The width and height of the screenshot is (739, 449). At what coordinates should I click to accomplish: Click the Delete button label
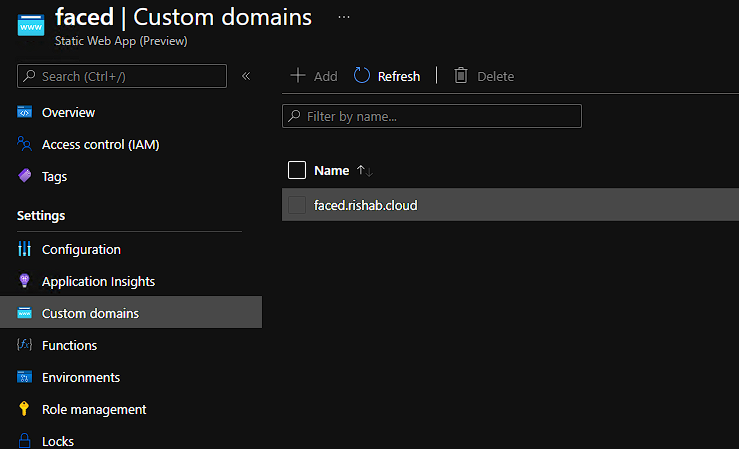coord(495,76)
